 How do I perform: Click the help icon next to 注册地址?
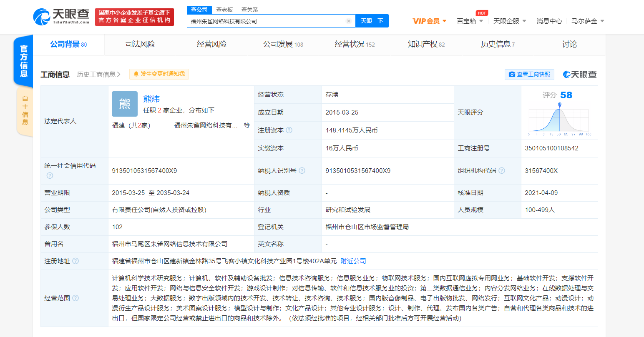click(75, 261)
